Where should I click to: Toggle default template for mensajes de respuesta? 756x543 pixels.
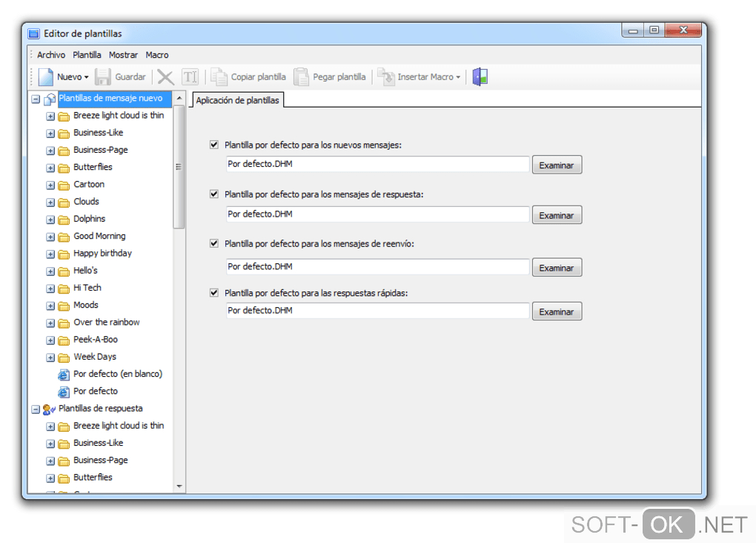(214, 194)
